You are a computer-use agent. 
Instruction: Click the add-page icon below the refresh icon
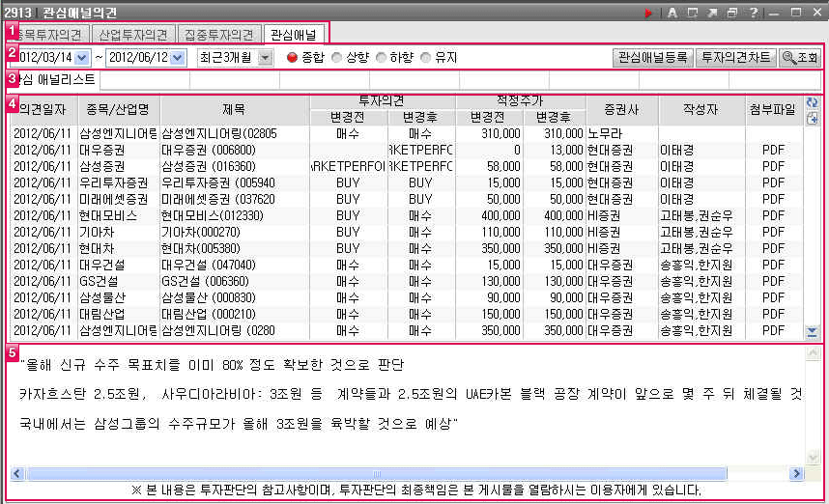(812, 119)
